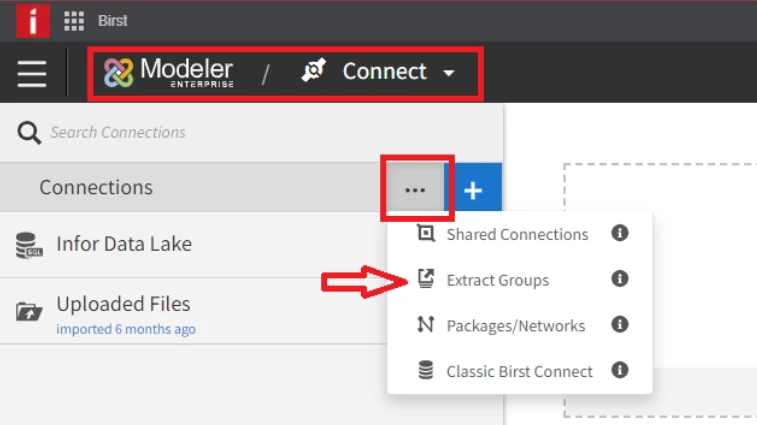Click the red Infor logo icon
This screenshot has height=425, width=757.
(33, 21)
